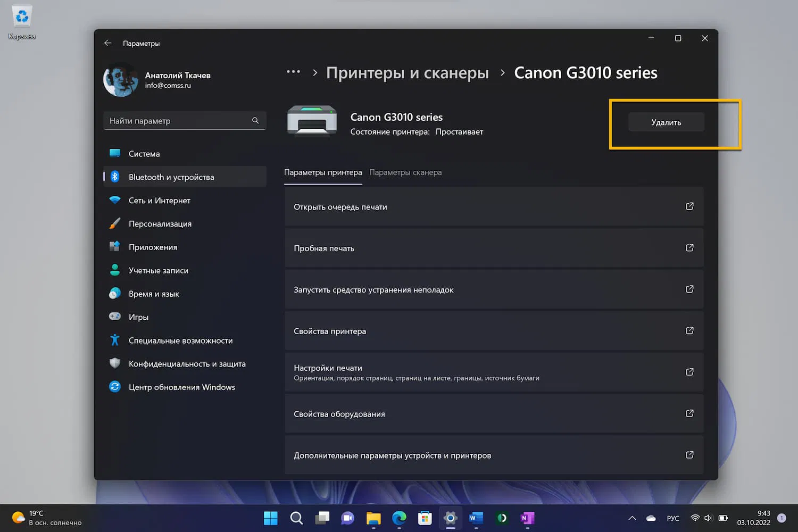Open the volume speaker tray icon
The image size is (798, 532).
[x=708, y=518]
